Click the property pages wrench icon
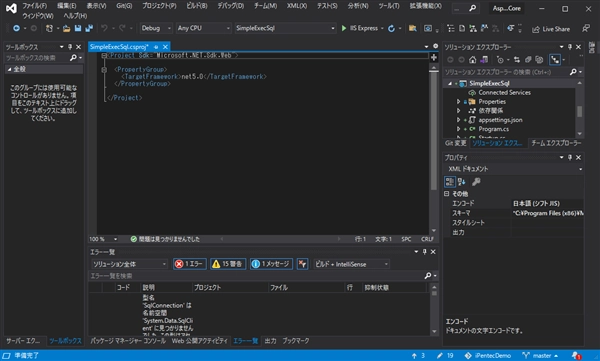This screenshot has height=361, width=600. 476,182
